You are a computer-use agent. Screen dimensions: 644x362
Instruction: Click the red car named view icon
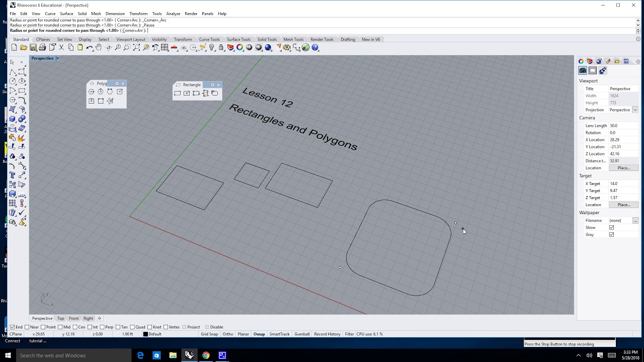click(174, 47)
